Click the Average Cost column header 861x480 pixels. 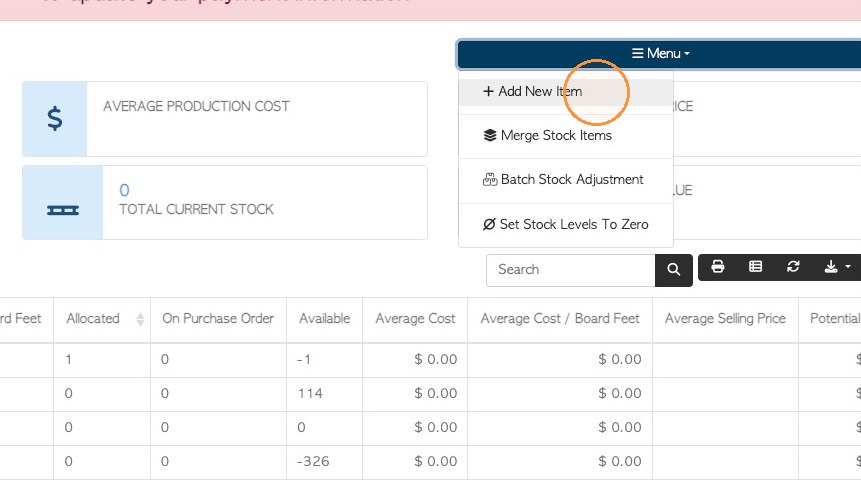415,319
